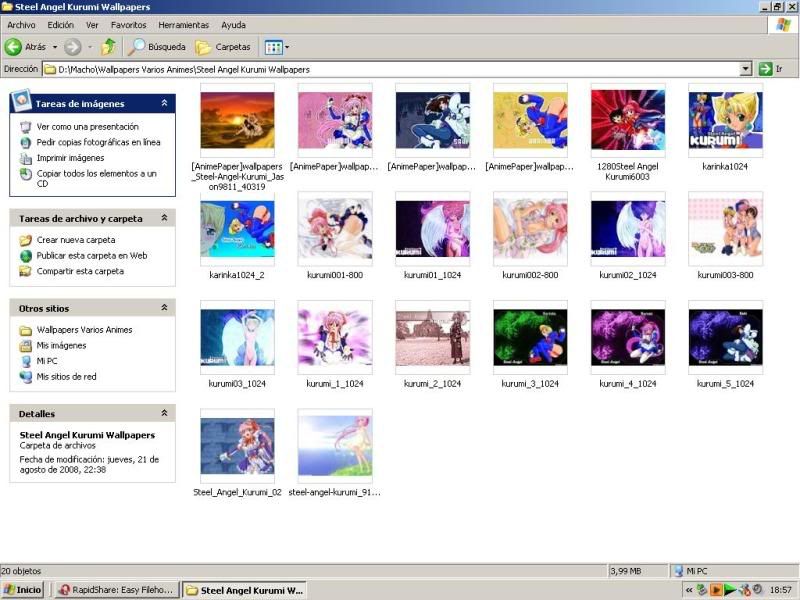The image size is (800, 600).
Task: Select the 'kurumi_3_1024' thumbnail
Action: (x=530, y=337)
